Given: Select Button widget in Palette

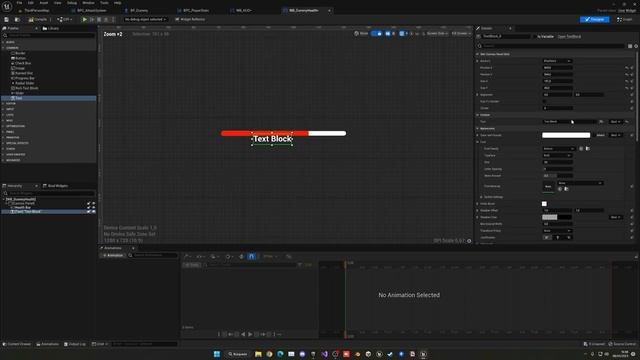Looking at the screenshot, I should 20,58.
